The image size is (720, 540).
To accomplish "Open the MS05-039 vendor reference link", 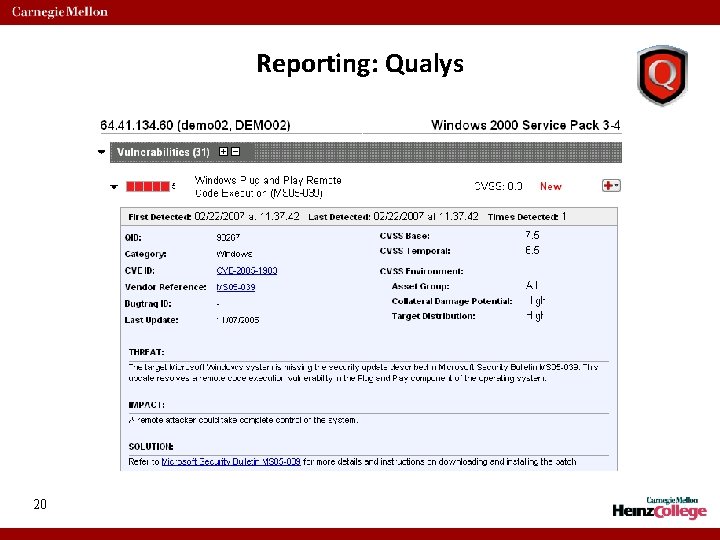I will 236,287.
